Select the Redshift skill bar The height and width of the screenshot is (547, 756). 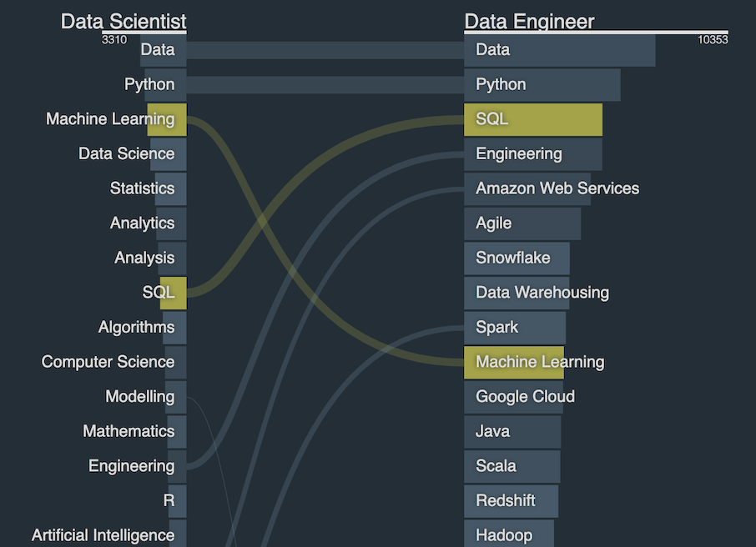[511, 501]
